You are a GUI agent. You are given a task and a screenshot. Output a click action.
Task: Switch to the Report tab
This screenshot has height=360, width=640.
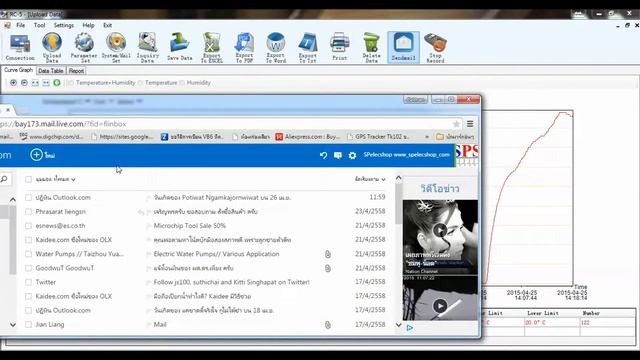click(76, 71)
